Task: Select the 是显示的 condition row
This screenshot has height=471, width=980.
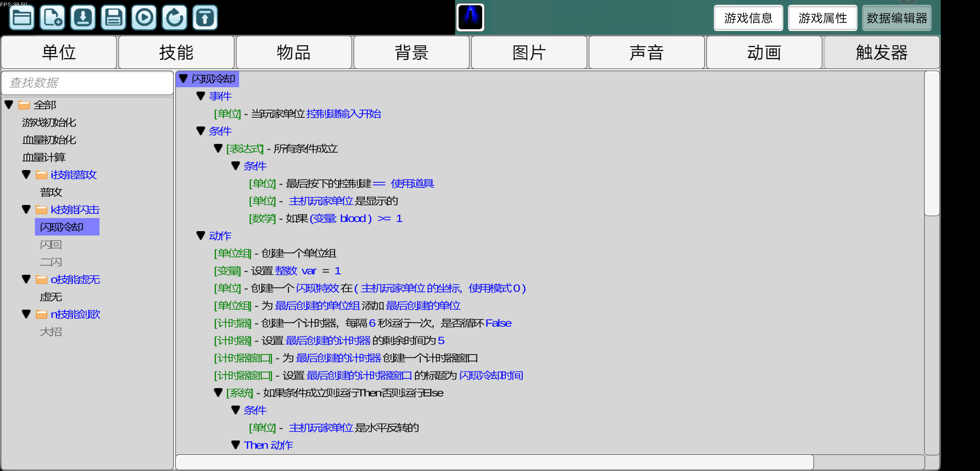Action: 323,201
